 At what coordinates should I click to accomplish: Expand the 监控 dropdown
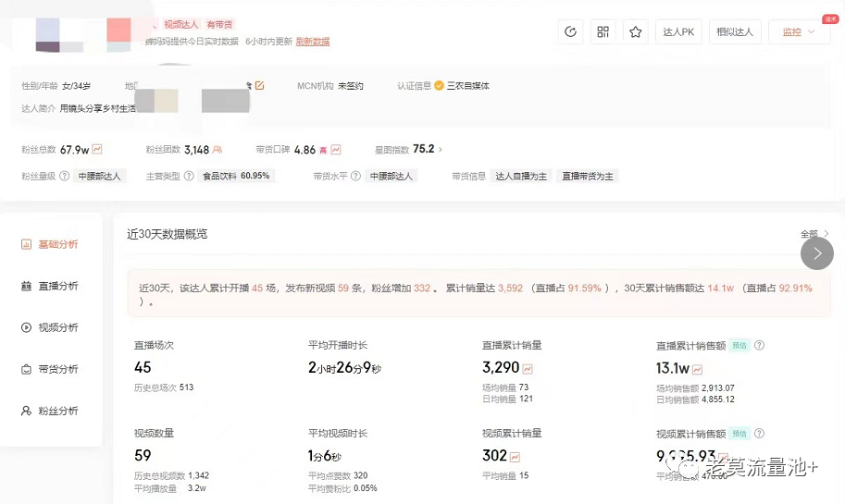[x=799, y=32]
